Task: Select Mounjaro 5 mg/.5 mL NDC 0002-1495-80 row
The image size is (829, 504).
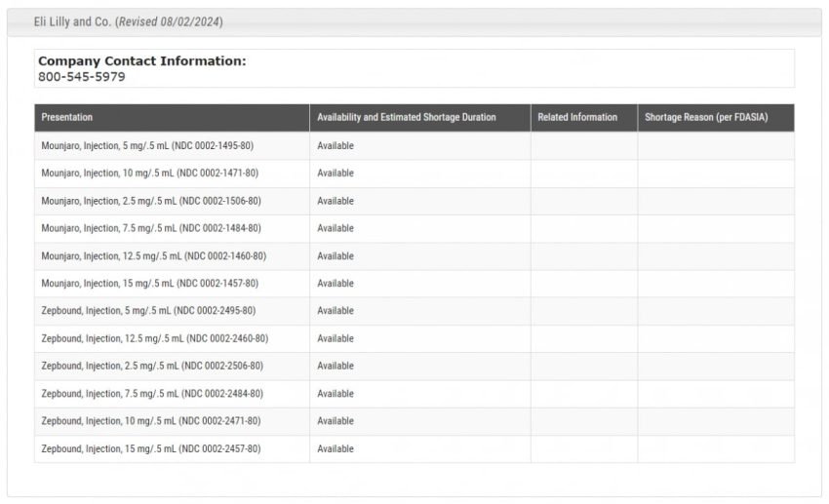Action: pos(414,146)
